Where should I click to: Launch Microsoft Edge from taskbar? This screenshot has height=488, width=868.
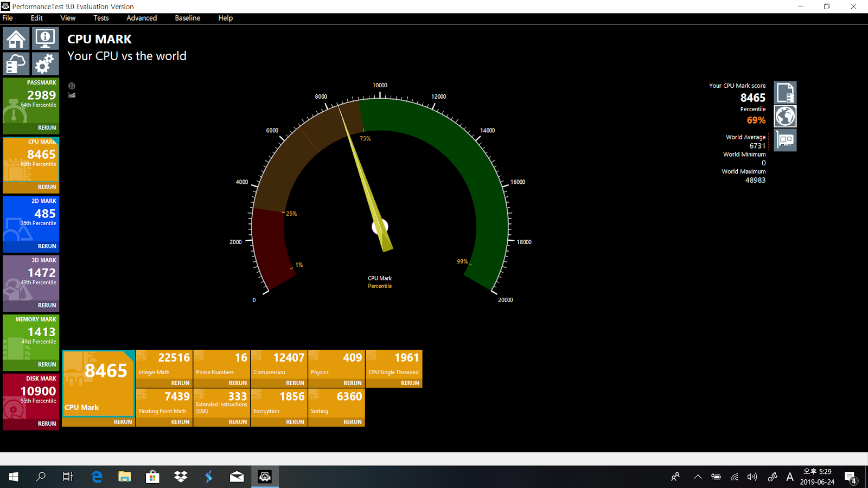97,477
